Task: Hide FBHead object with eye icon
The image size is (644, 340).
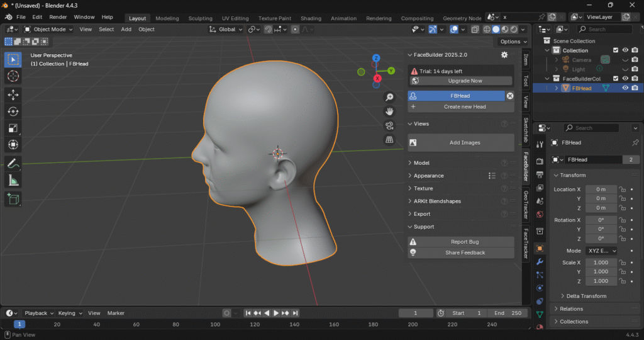Action: (625, 88)
